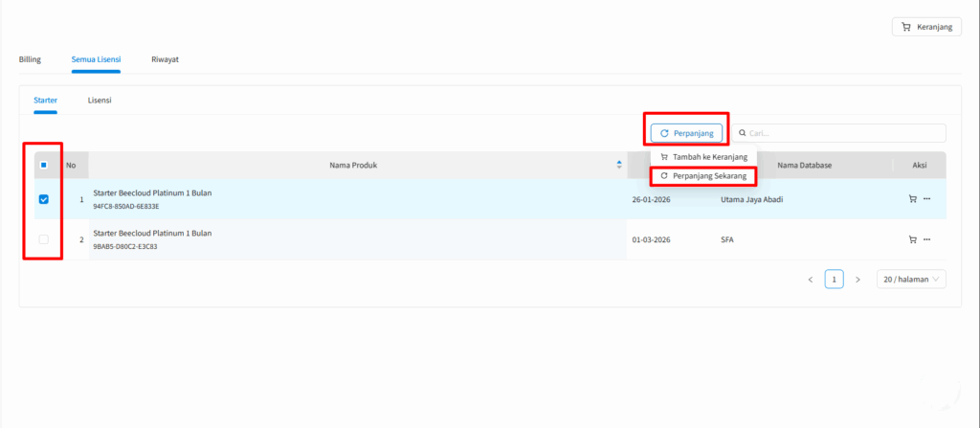Select Tambah ke Keranjang menu option
Image resolution: width=980 pixels, height=428 pixels.
coord(703,157)
